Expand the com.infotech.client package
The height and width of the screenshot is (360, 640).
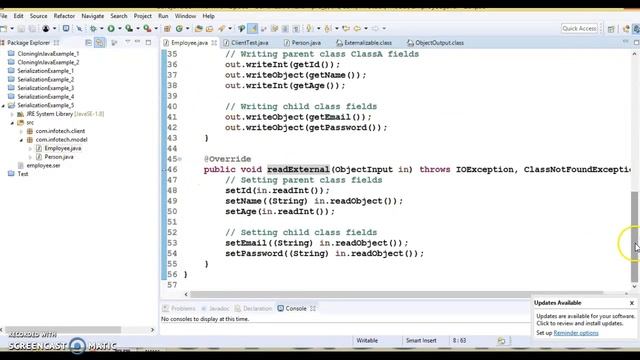click(x=21, y=131)
